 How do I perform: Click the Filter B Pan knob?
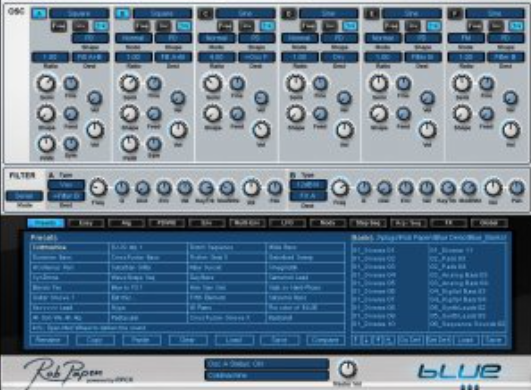click(517, 188)
